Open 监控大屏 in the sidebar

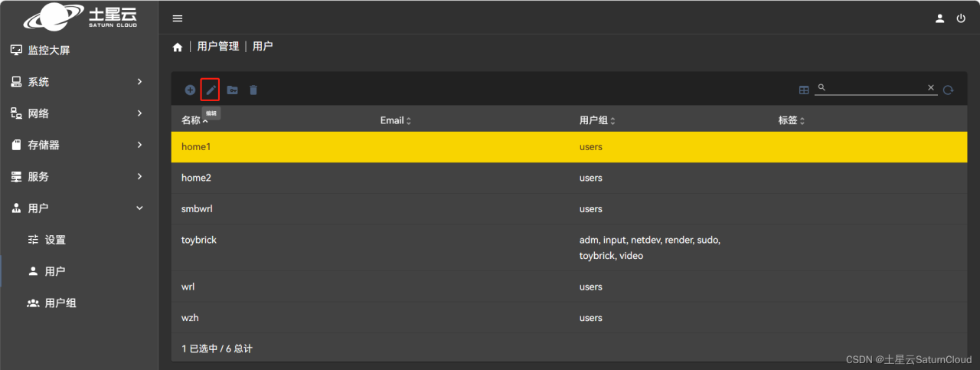(49, 51)
